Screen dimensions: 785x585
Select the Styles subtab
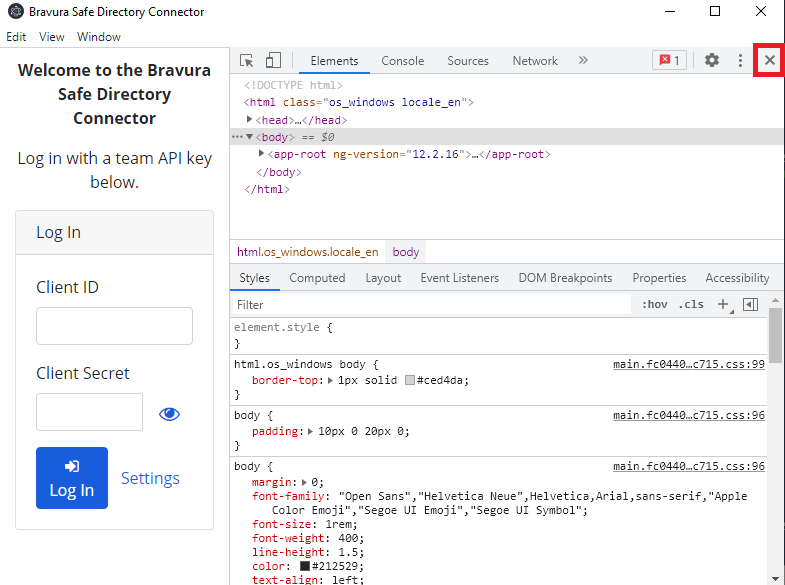(x=254, y=278)
